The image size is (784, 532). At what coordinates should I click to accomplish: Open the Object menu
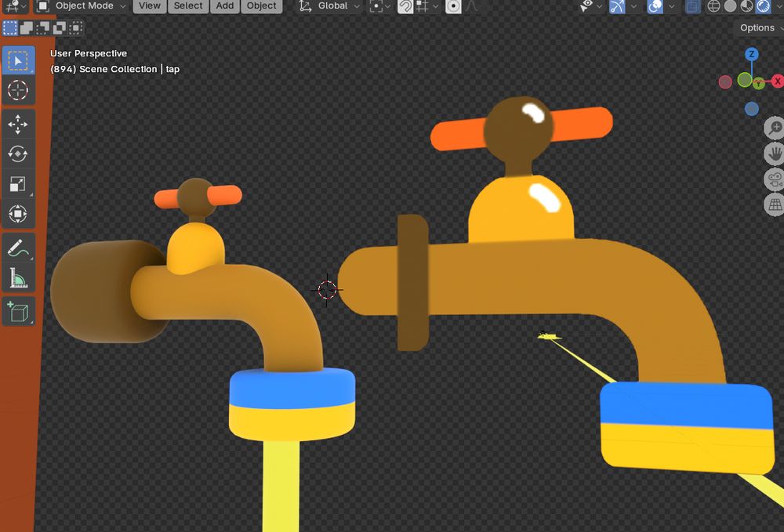pos(262,6)
